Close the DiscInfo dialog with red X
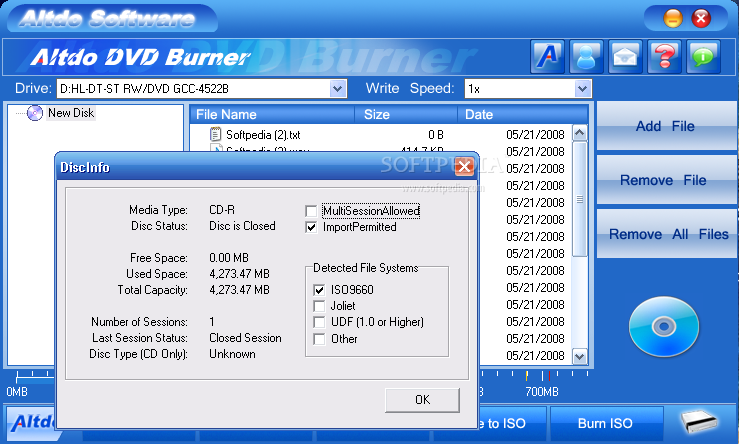The image size is (739, 444). click(464, 166)
